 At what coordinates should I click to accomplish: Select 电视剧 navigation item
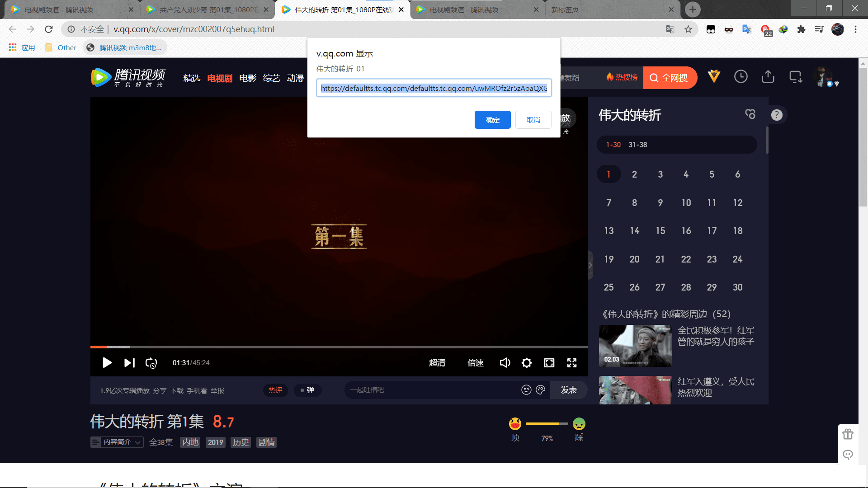[220, 78]
